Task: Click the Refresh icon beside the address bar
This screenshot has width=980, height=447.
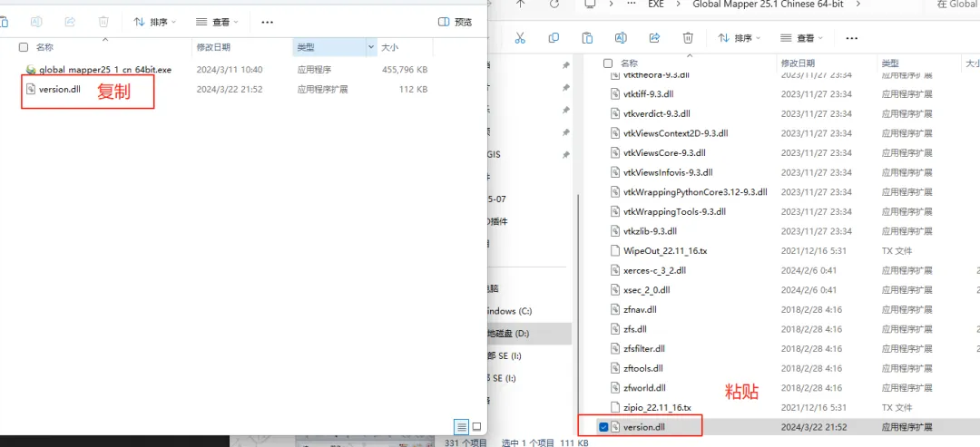Action: pos(554,4)
